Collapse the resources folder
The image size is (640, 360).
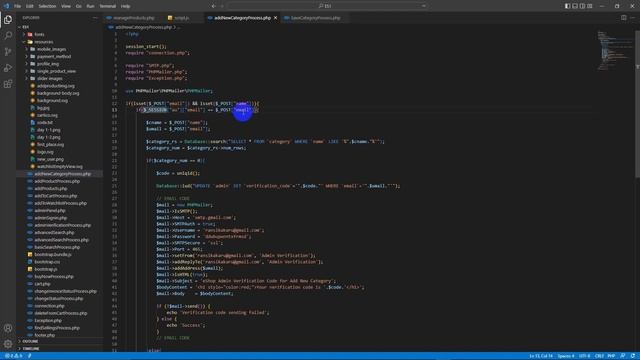(x=43, y=42)
